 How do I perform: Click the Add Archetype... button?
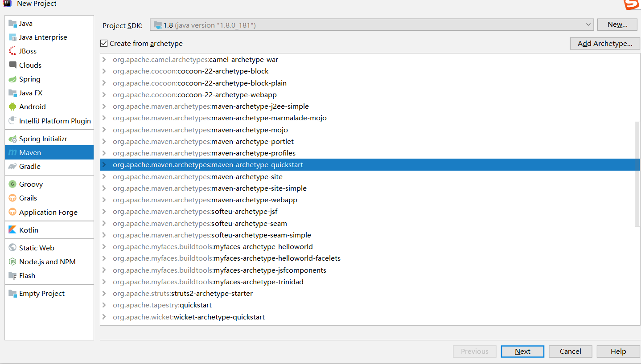click(x=605, y=44)
